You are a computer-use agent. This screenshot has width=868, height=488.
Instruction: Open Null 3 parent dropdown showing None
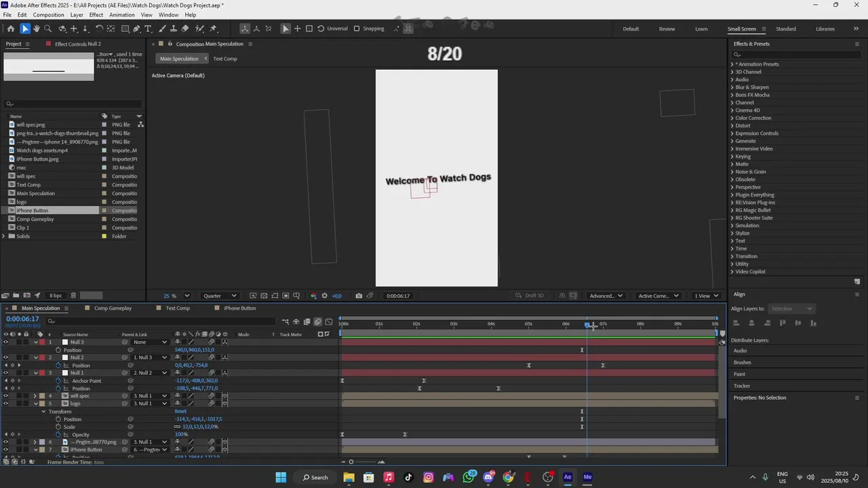[x=150, y=342]
